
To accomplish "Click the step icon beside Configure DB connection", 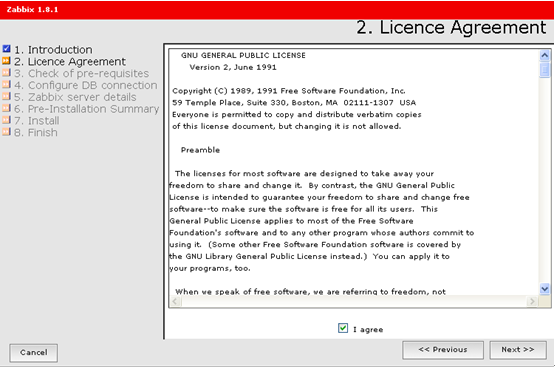I will coord(6,84).
